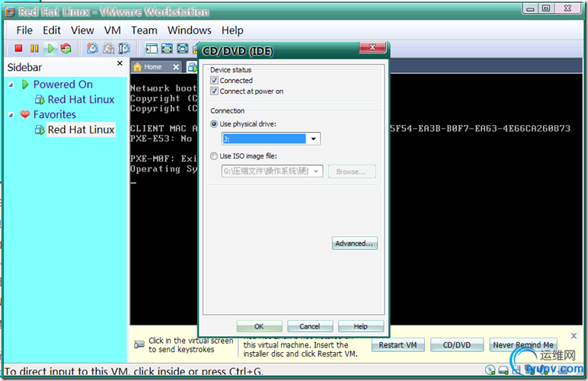Select Use physical drive radio button
The image size is (588, 381).
214,123
